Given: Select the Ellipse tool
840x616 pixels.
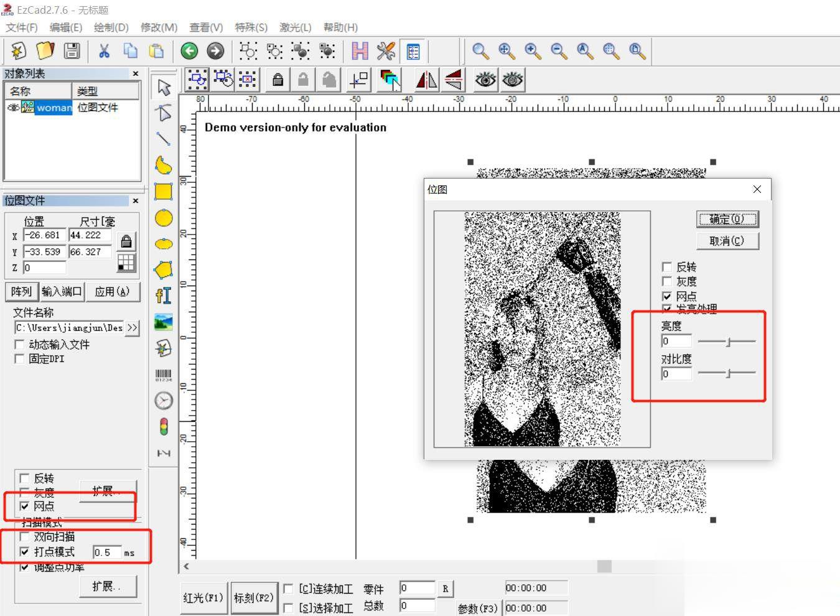Looking at the screenshot, I should [x=164, y=244].
